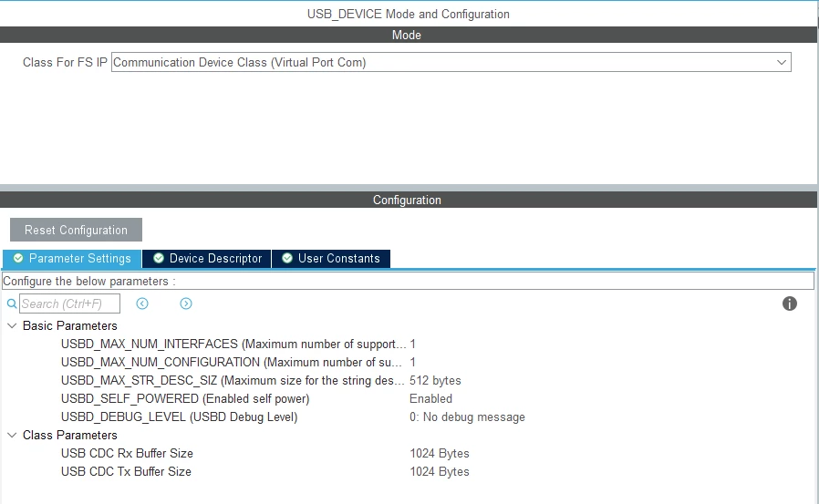Click User Constants green check icon
The image size is (819, 504).
(287, 258)
